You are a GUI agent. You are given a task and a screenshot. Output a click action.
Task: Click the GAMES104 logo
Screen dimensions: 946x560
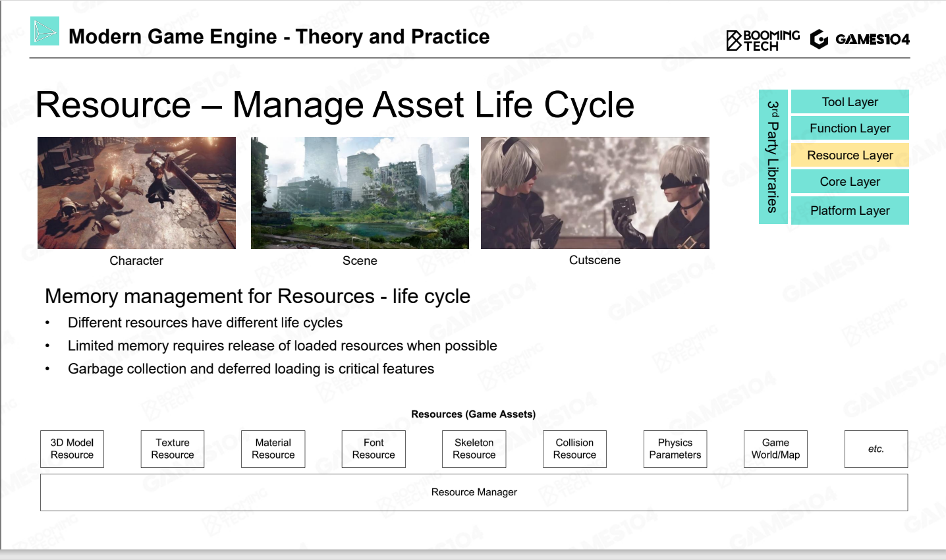tap(860, 40)
